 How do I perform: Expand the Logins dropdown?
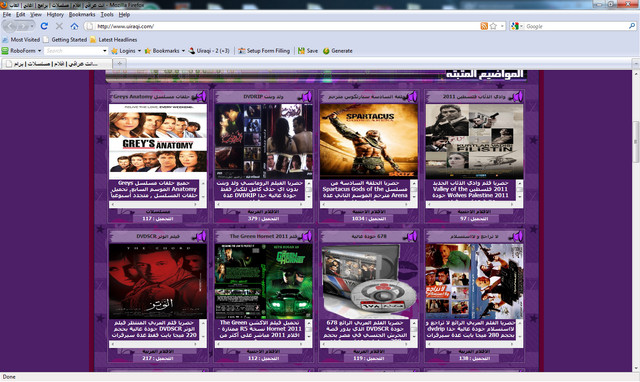(140, 51)
